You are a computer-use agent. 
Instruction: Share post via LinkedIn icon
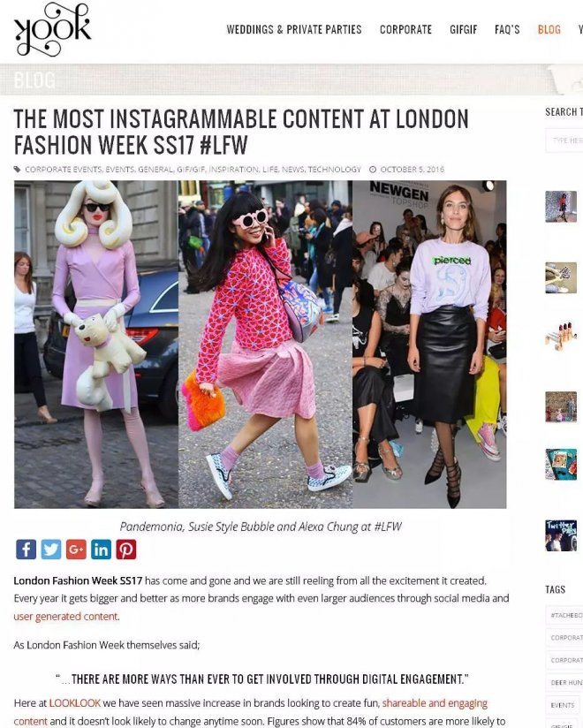pos(102,550)
